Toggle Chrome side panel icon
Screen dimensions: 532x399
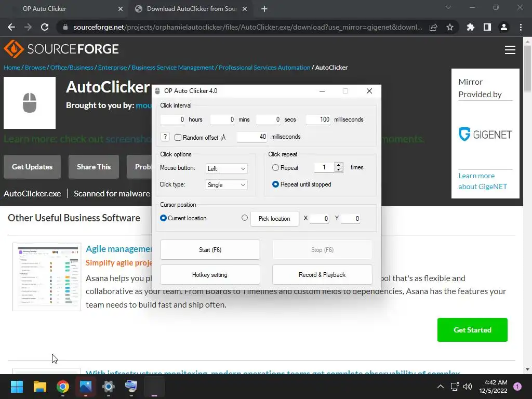tap(487, 27)
